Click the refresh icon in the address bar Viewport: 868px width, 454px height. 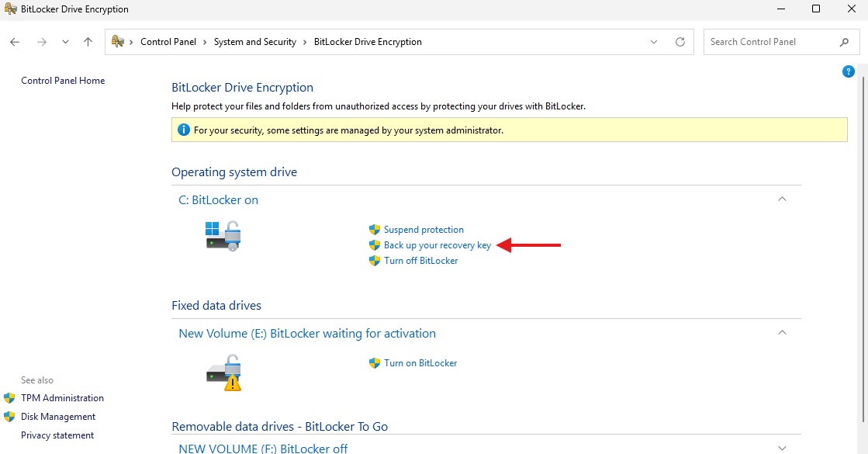point(680,41)
